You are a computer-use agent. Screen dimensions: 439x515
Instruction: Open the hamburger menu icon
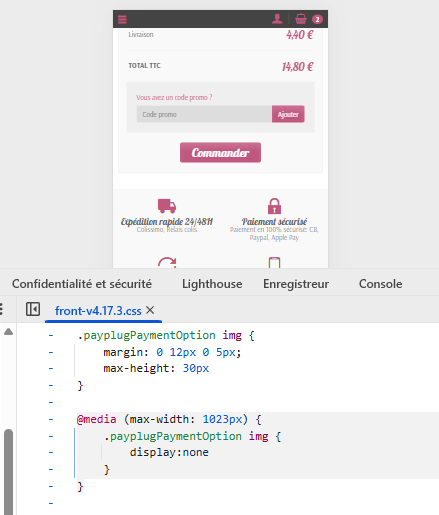[x=122, y=19]
